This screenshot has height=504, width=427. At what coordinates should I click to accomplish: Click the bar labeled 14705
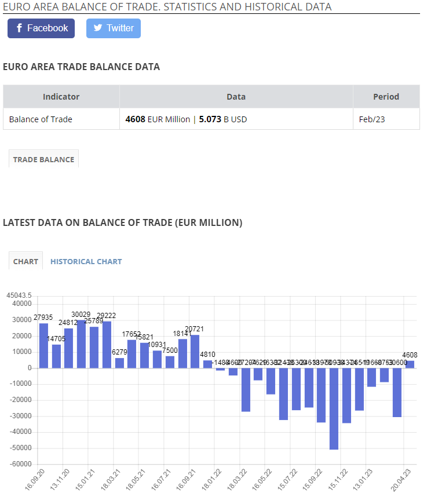pyautogui.click(x=56, y=356)
